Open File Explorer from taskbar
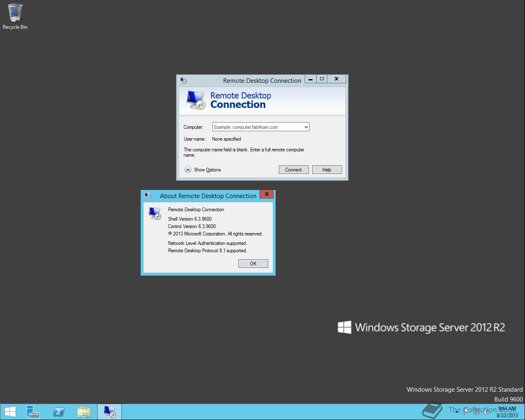This screenshot has width=525, height=420. pos(84,412)
